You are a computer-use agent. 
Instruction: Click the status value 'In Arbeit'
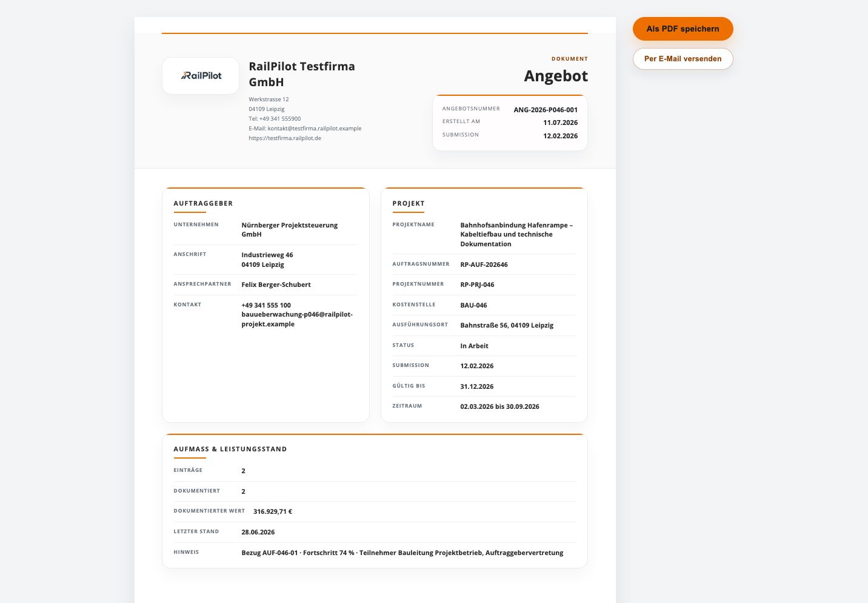[x=474, y=346]
